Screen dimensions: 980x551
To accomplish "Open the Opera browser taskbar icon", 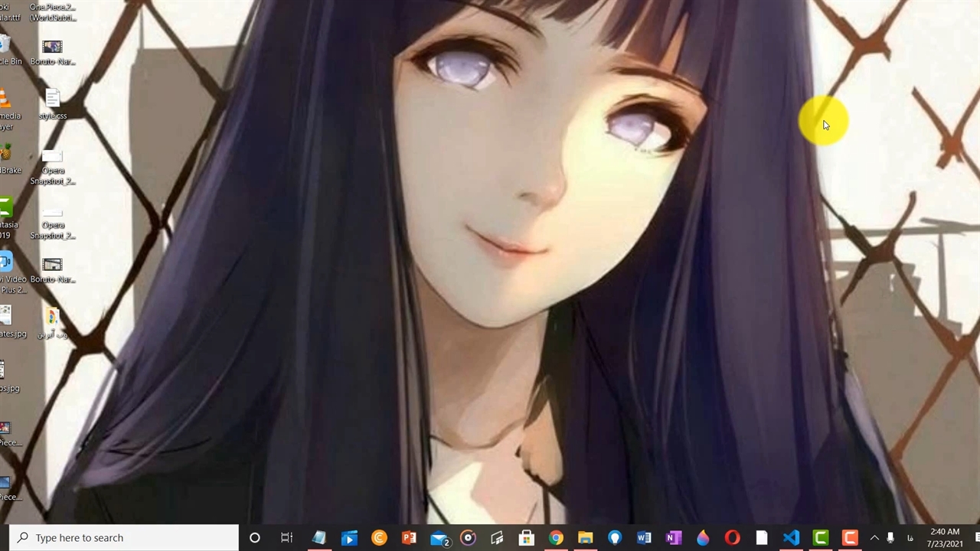I will click(x=732, y=538).
